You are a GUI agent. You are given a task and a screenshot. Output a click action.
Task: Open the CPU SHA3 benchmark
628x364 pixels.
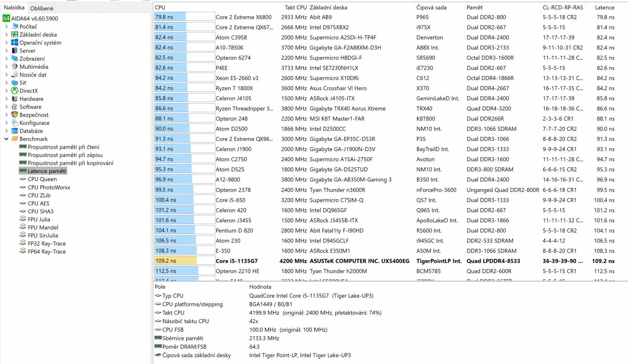40,211
